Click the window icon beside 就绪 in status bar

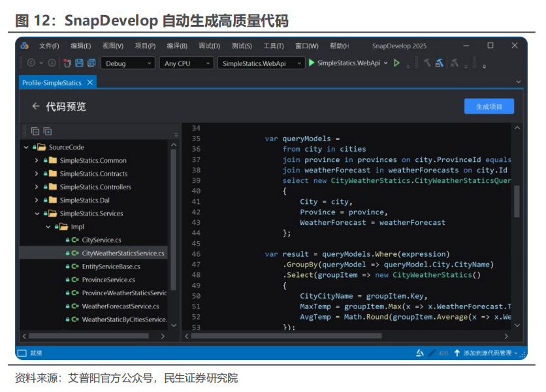coord(22,353)
